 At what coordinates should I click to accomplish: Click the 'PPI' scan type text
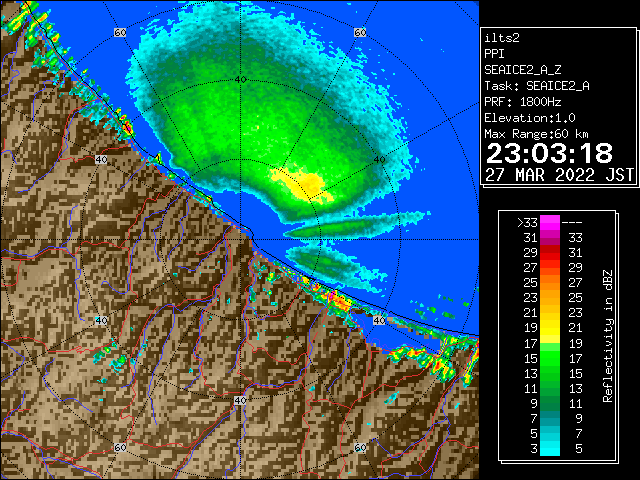(494, 54)
